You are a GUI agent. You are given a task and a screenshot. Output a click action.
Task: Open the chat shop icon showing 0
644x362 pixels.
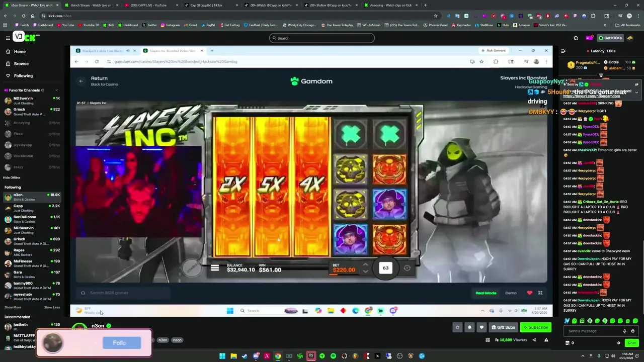point(570,343)
